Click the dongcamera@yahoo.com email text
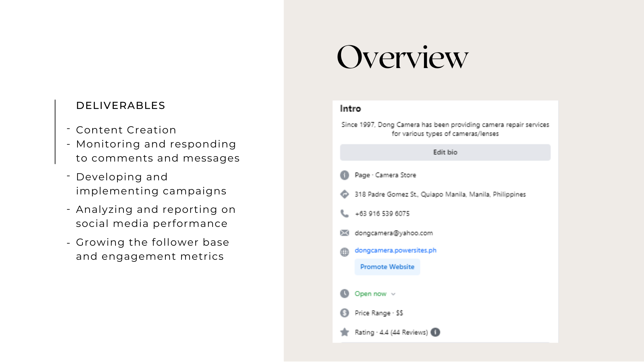 point(393,233)
